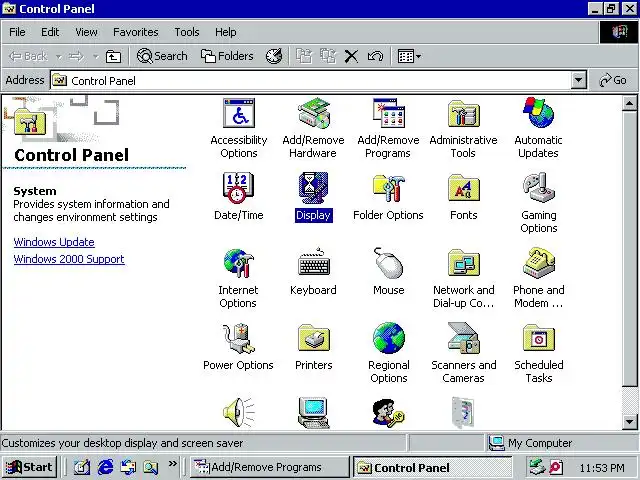Viewport: 640px width, 480px height.
Task: Open the Favorites menu
Action: pos(136,32)
